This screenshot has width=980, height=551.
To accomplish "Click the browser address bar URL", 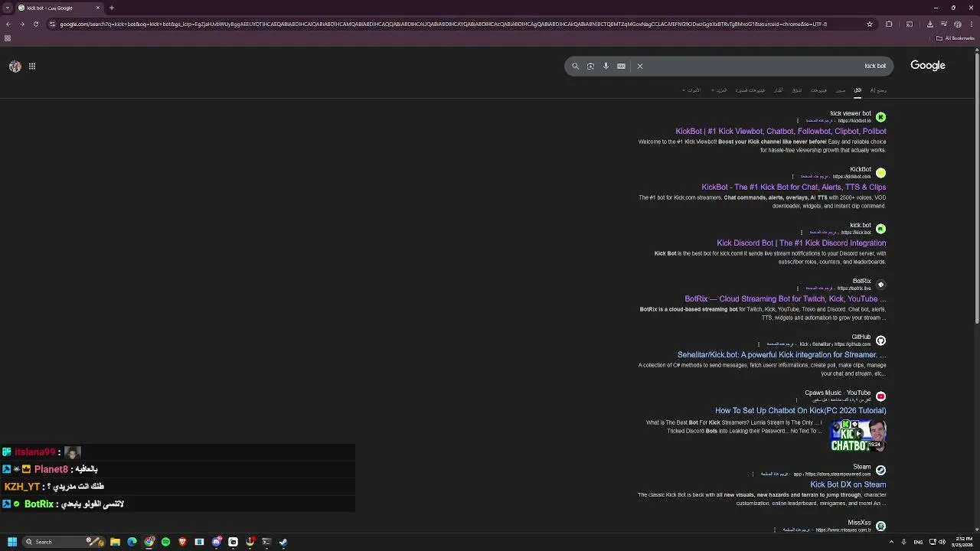I will tap(444, 24).
